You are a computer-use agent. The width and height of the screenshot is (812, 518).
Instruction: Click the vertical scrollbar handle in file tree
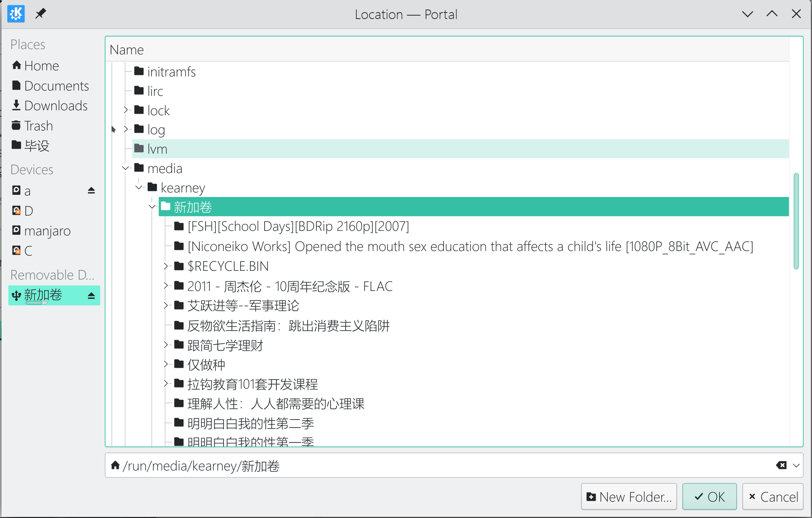point(796,221)
